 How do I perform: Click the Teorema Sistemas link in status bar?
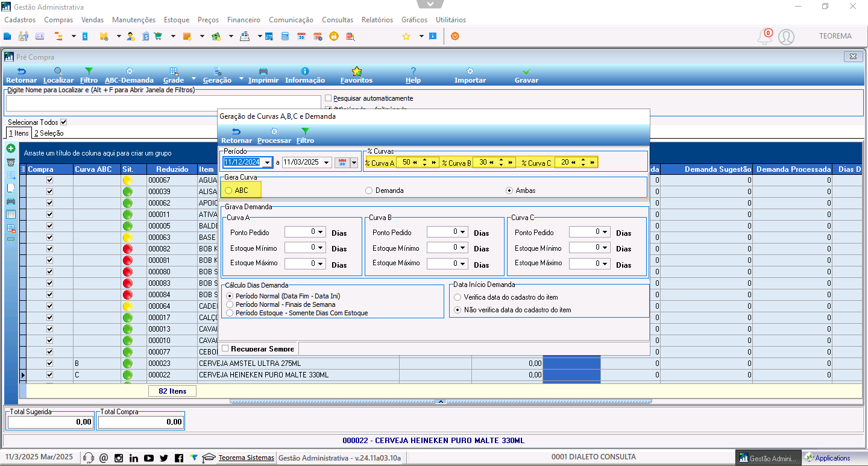[246, 458]
